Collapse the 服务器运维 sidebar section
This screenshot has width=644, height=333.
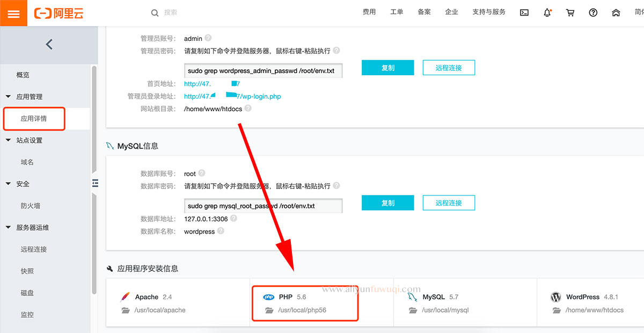click(x=8, y=227)
